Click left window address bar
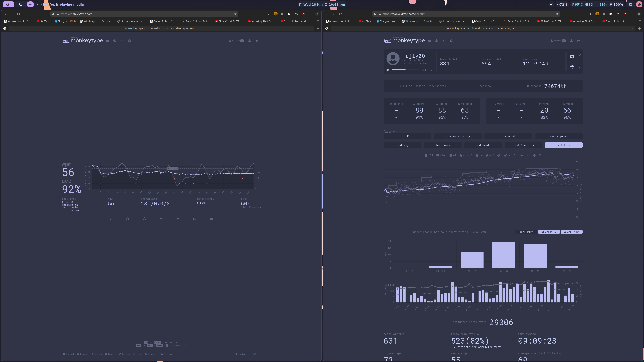 click(144, 14)
